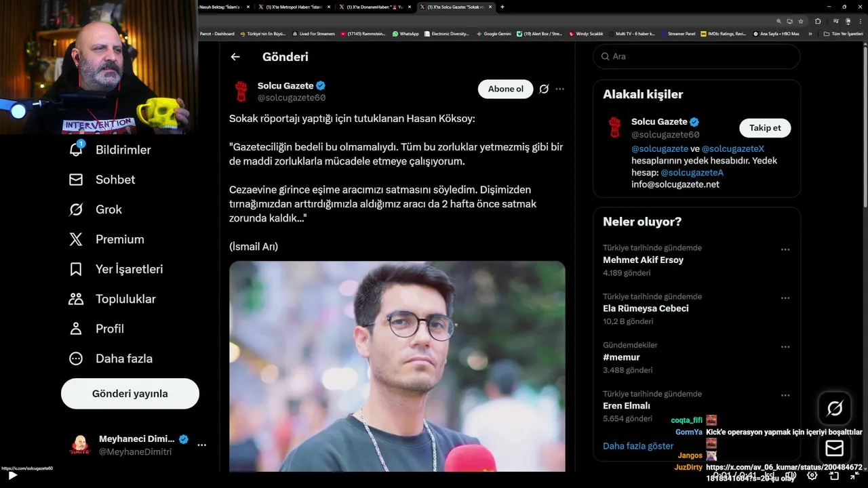This screenshot has height=488, width=868.
Task: Open Alert Box bookmark
Action: tap(539, 33)
